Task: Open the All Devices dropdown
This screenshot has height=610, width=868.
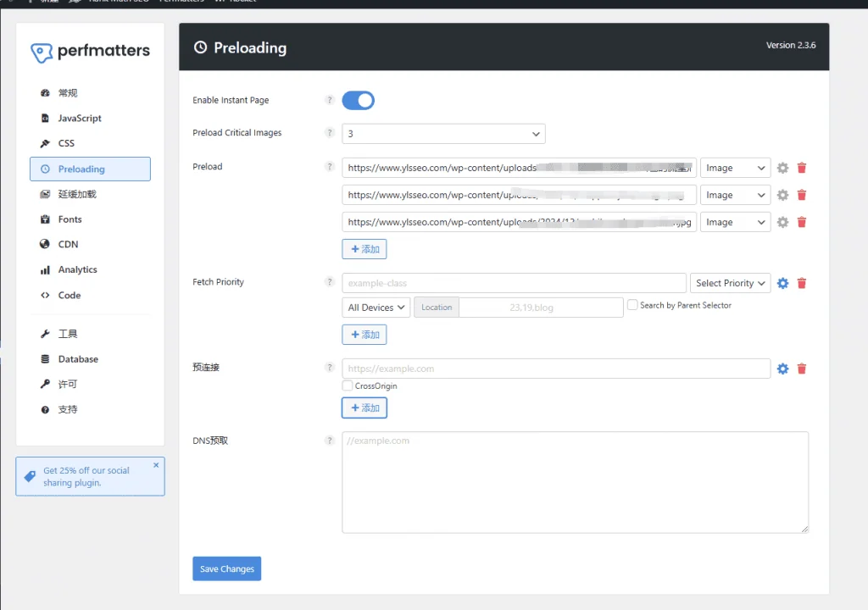Action: 376,308
